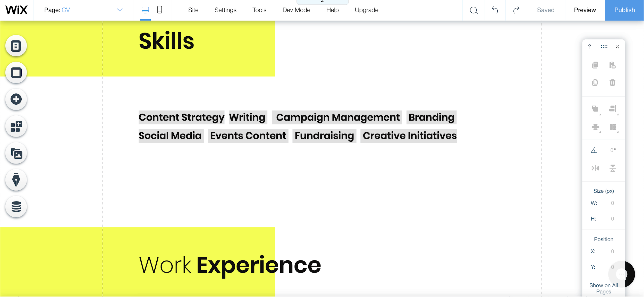Select the Tools menu item
644x297 pixels.
[x=260, y=10]
